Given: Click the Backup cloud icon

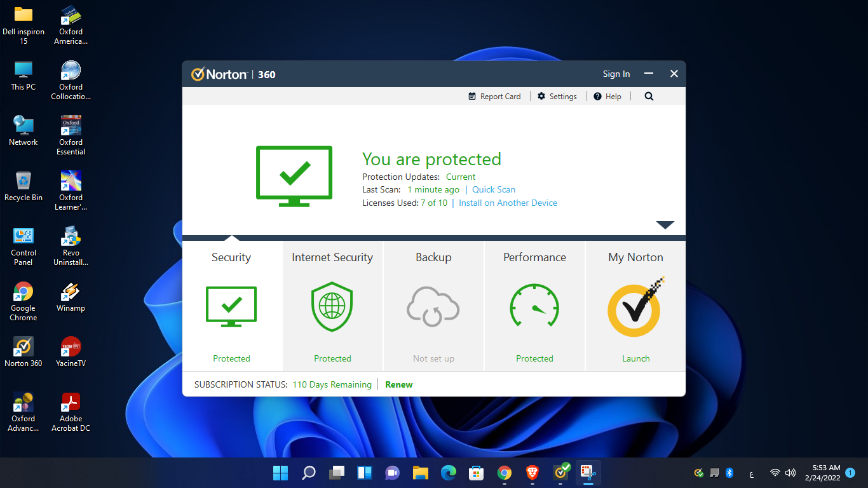Looking at the screenshot, I should 433,306.
